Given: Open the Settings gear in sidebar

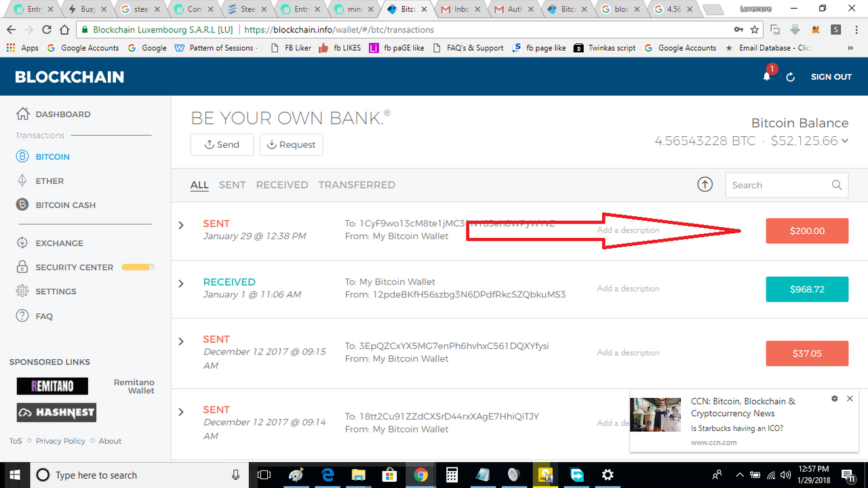Looking at the screenshot, I should click(22, 291).
